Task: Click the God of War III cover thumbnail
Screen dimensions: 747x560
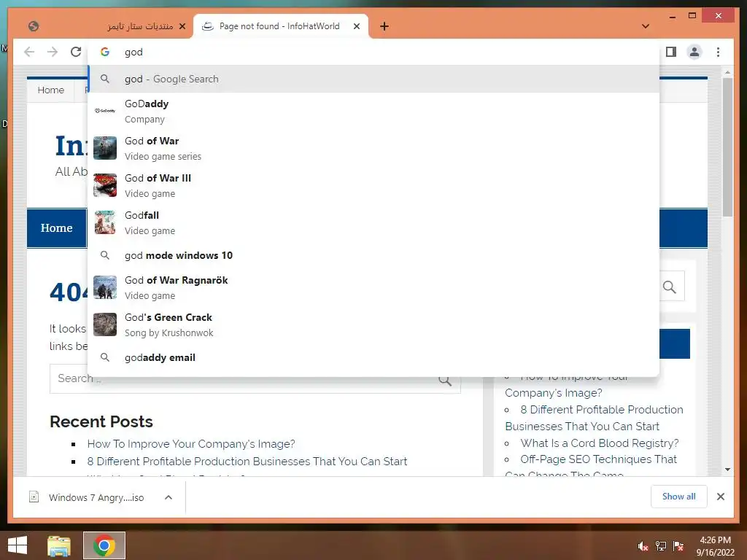Action: (x=105, y=185)
